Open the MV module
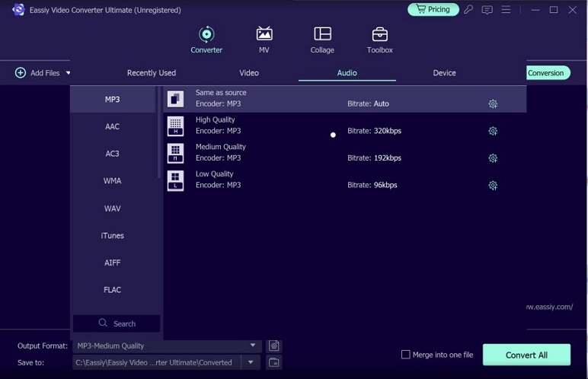Viewport: 588px width, 379px height. [x=264, y=40]
